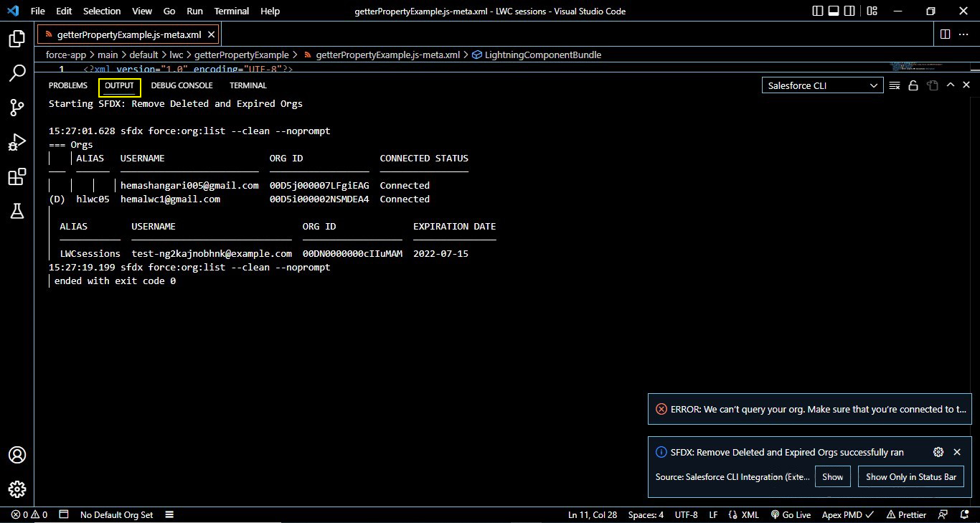This screenshot has width=980, height=523.
Task: Open the View menu
Action: click(x=142, y=11)
